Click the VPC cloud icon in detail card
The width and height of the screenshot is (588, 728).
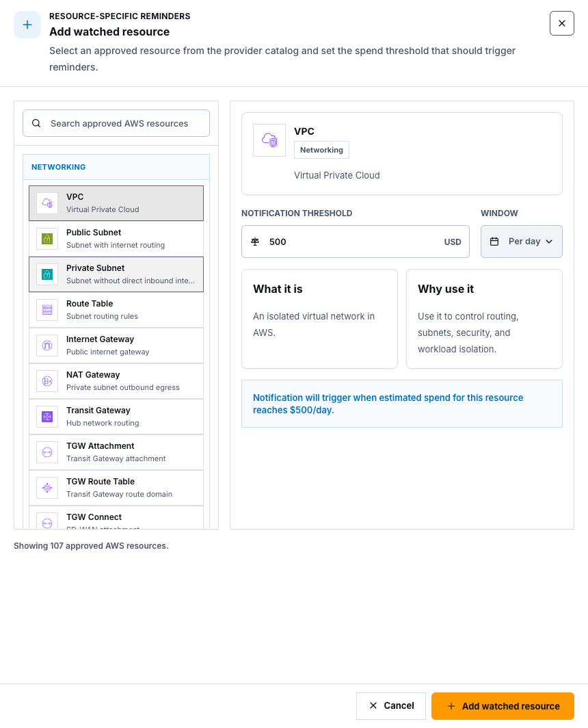coord(269,140)
